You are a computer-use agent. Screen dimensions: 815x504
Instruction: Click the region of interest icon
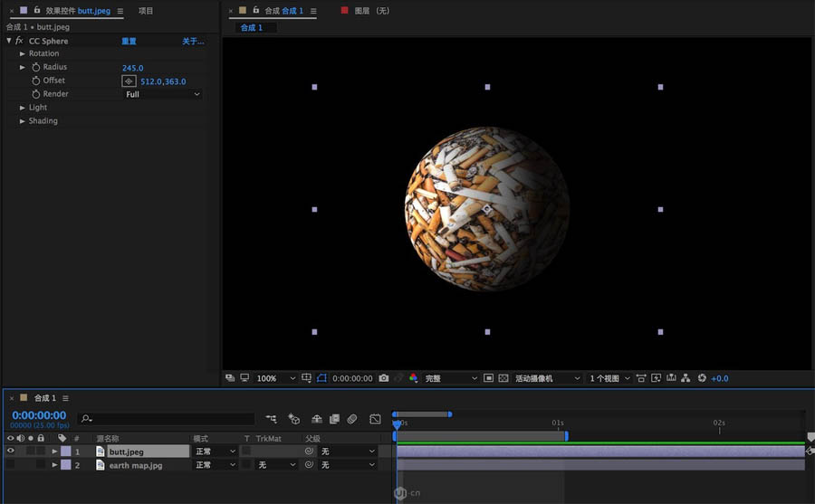click(489, 378)
